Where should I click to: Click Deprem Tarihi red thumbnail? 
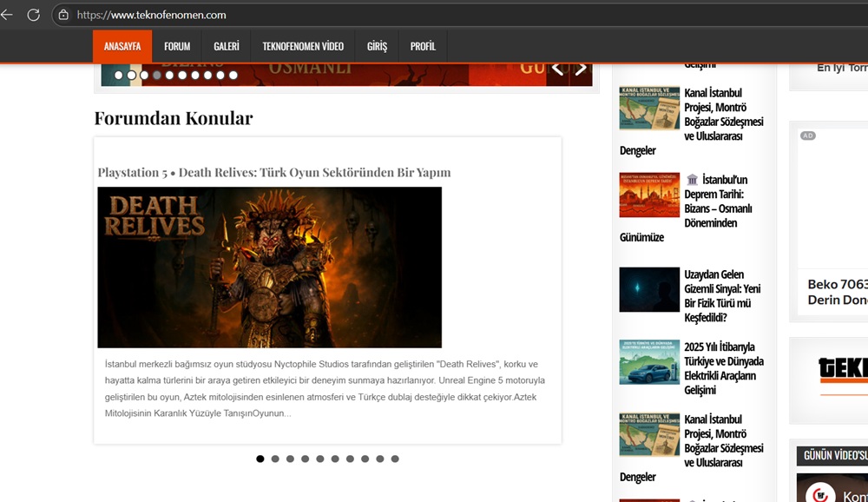click(x=649, y=195)
